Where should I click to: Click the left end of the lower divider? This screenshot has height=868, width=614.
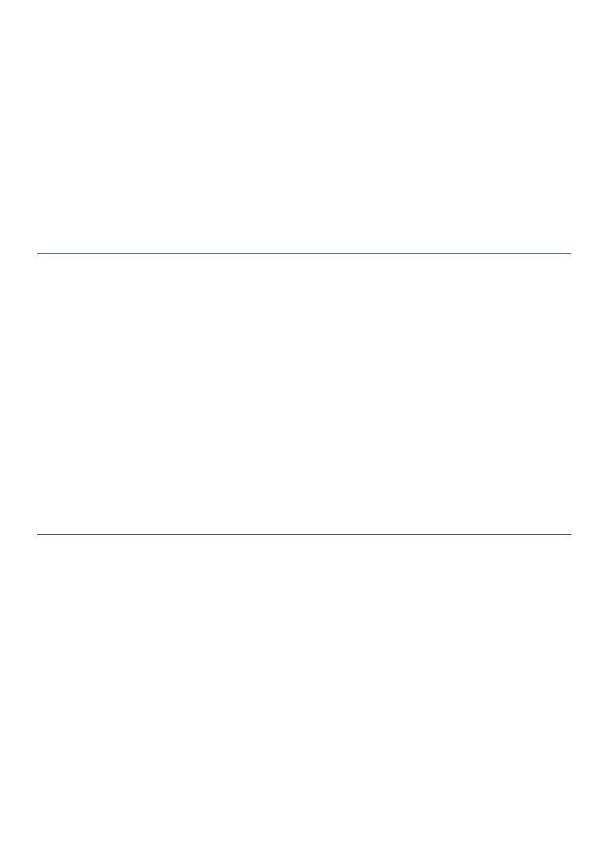[39, 534]
